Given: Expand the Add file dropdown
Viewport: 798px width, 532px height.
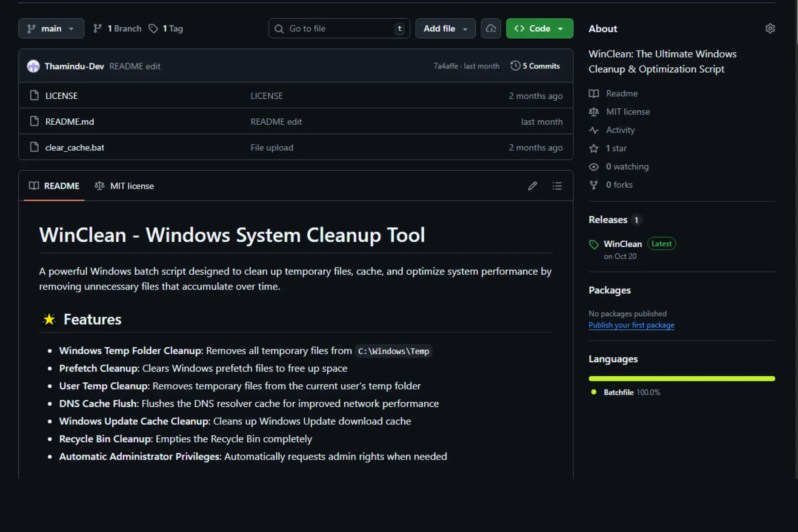Looking at the screenshot, I should click(445, 28).
